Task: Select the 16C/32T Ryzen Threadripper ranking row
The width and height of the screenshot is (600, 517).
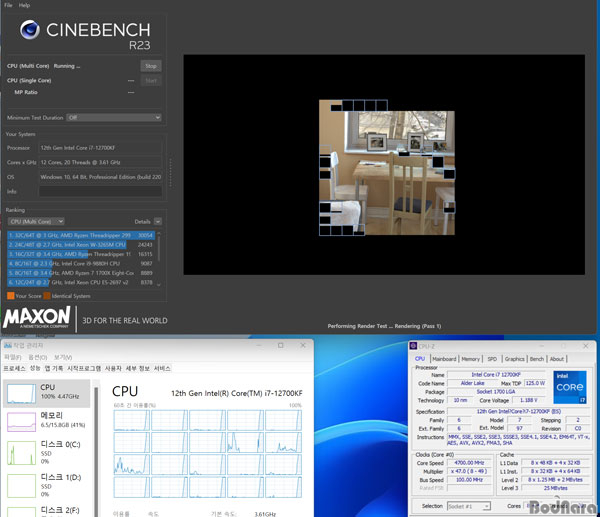Action: [x=81, y=254]
